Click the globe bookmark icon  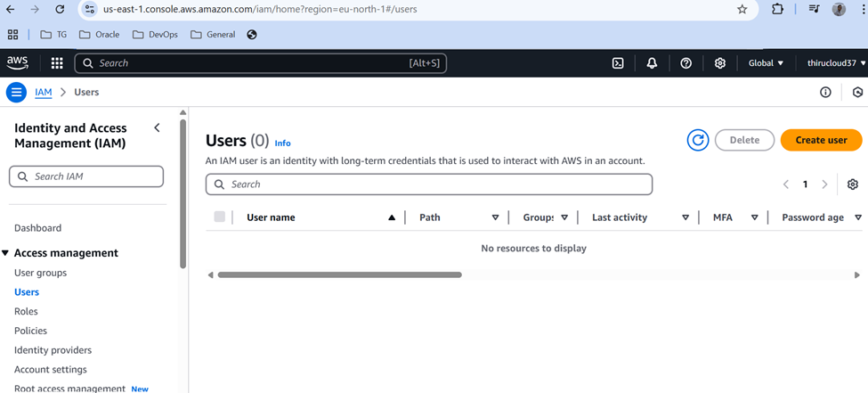[x=252, y=35]
